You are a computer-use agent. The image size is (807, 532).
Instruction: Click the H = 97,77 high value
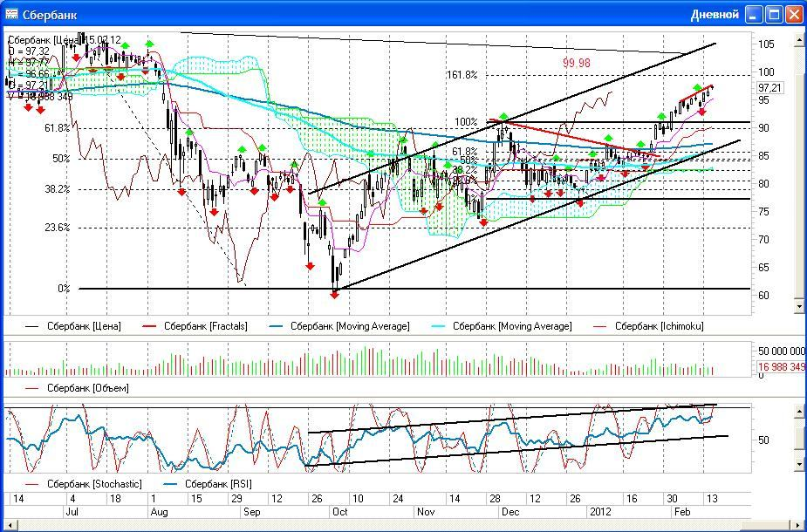(29, 62)
